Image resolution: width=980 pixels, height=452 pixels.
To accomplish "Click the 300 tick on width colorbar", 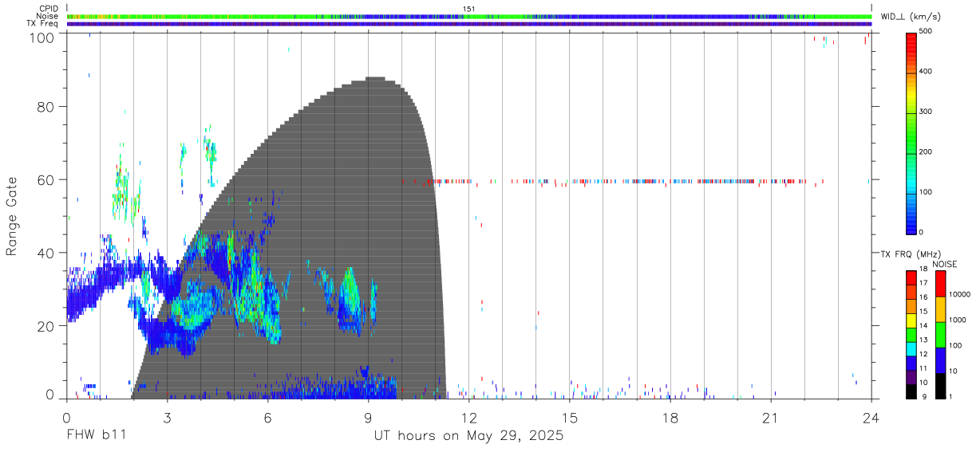I will 927,112.
